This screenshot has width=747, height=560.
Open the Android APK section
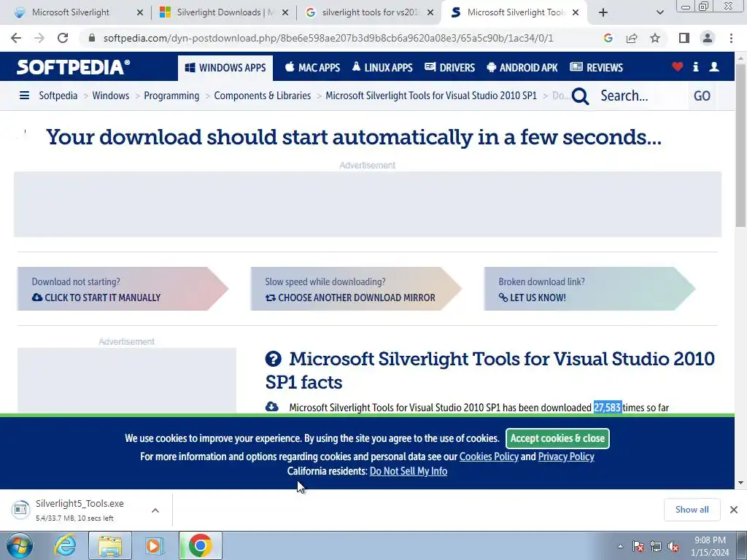522,68
